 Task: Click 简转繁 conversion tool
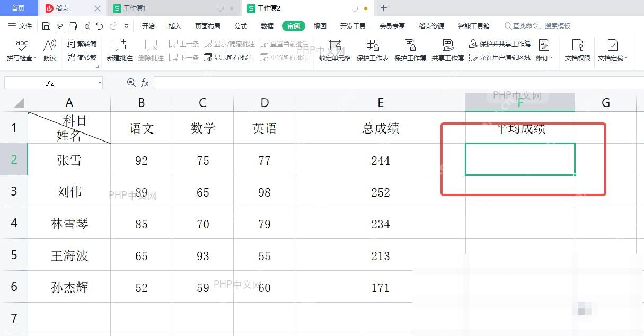(x=82, y=57)
